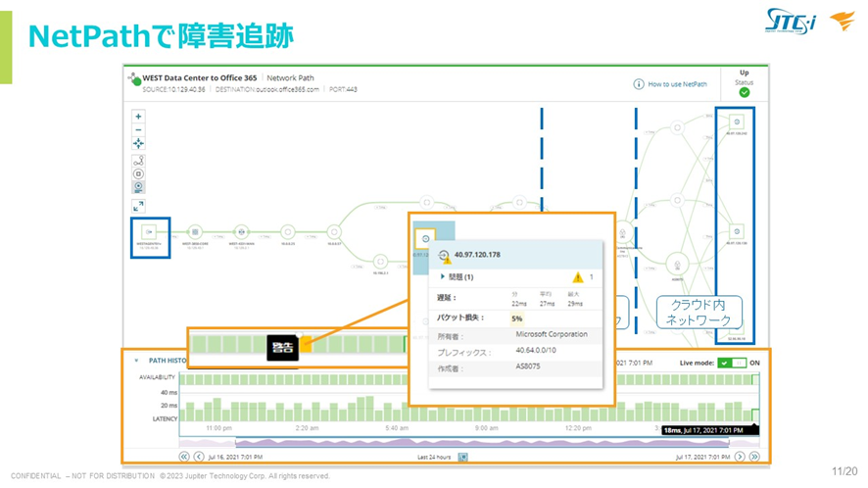
Task: Click the 18ms Jul 17 tooltip
Action: [x=710, y=430]
